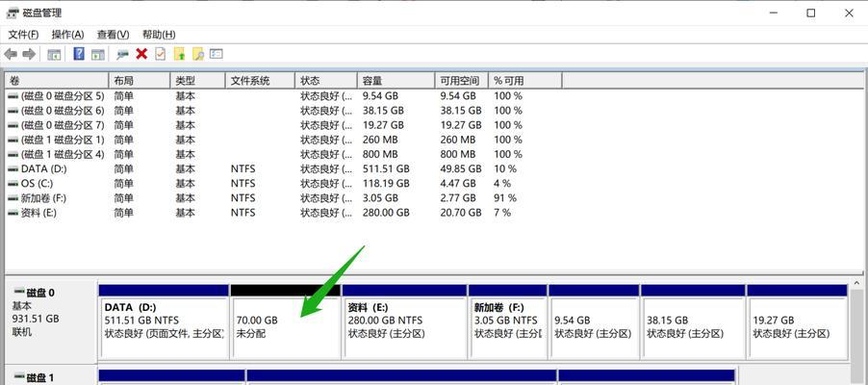Sort by the % 可用 column header
The image size is (868, 385).
click(524, 81)
